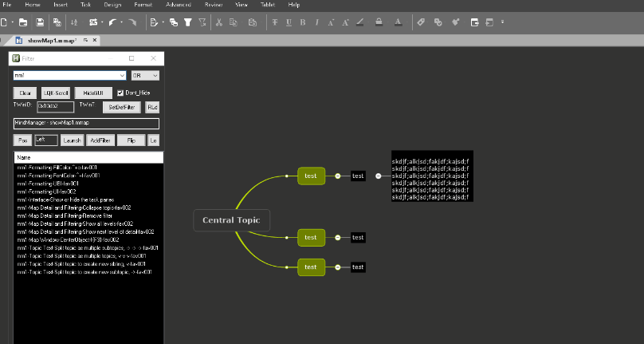This screenshot has width=644, height=344.
Task: Collapse the middle test topic's branch button
Action: point(338,237)
